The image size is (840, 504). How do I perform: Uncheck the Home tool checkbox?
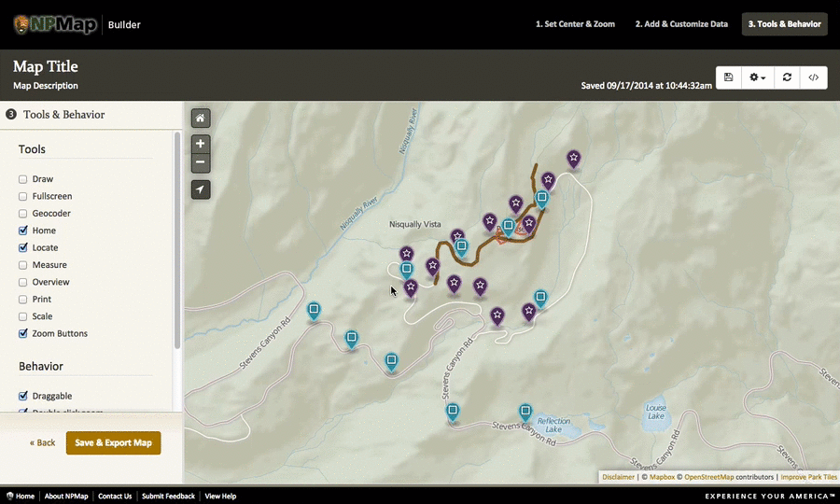[23, 231]
